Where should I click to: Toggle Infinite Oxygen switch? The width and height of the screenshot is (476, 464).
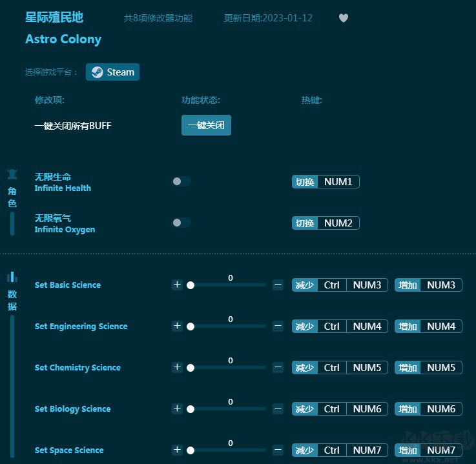tap(181, 223)
